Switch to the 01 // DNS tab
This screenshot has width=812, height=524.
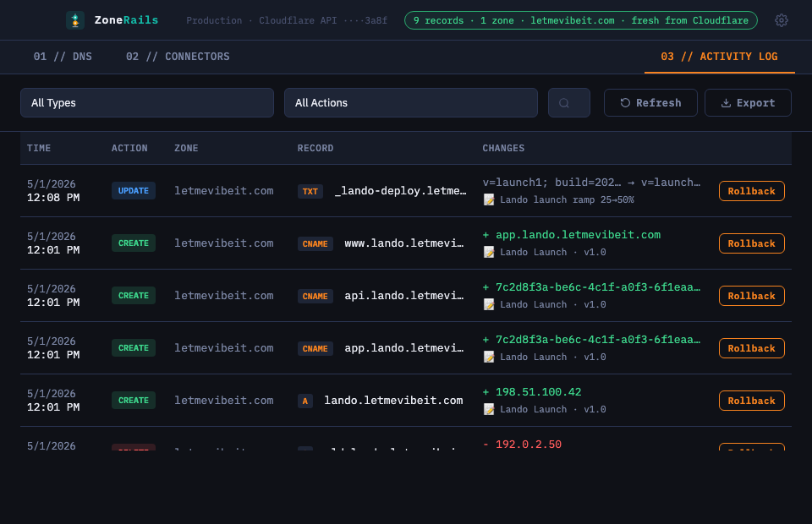click(63, 57)
